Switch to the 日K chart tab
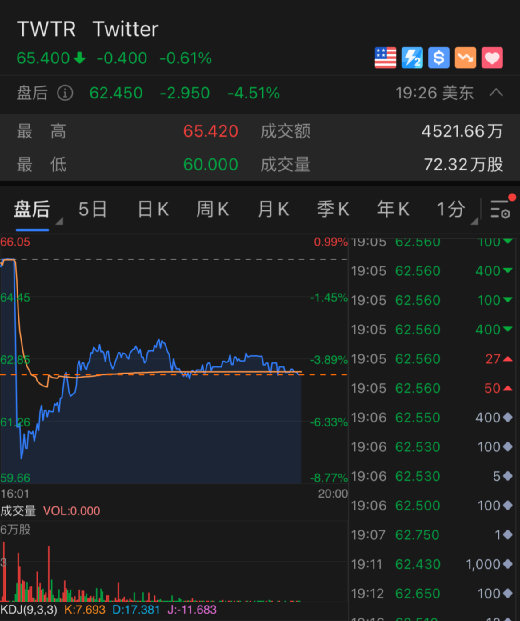Viewport: 520px width, 621px height. click(153, 209)
